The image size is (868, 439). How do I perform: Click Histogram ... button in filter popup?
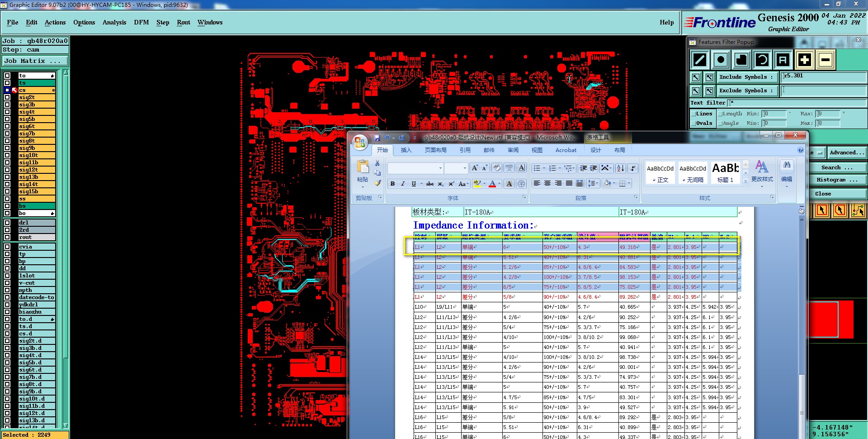[837, 180]
